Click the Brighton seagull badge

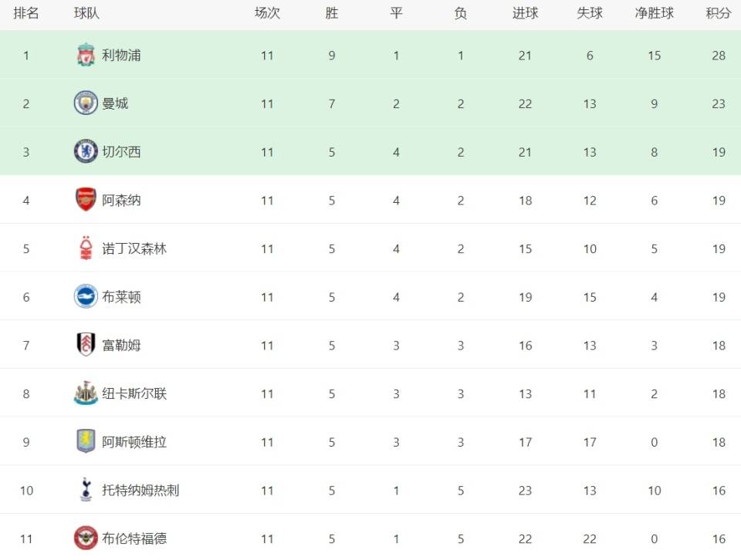click(86, 296)
